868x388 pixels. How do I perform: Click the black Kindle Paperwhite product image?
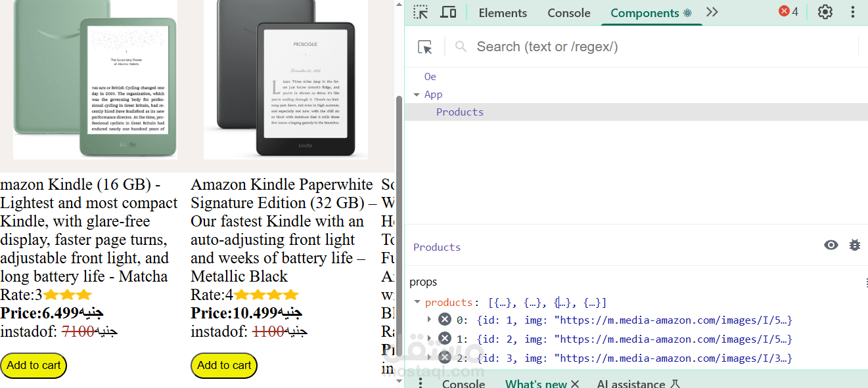pyautogui.click(x=286, y=79)
